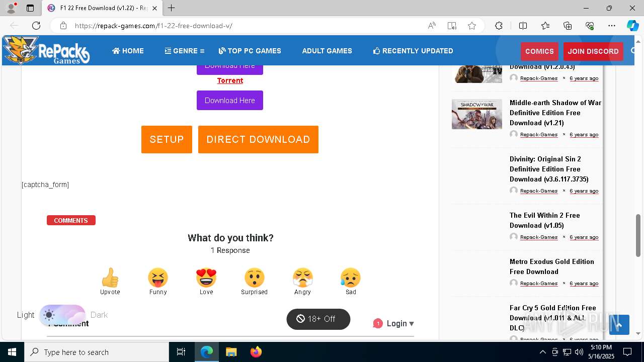Open TOP PC GAMES menu
The width and height of the screenshot is (644, 362).
coord(250,51)
